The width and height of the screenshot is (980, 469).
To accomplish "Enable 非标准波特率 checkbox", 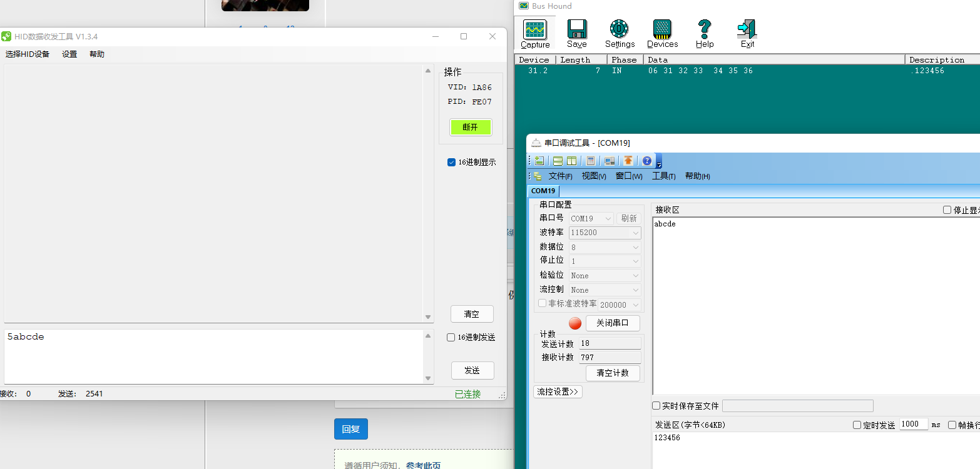I will click(x=542, y=303).
